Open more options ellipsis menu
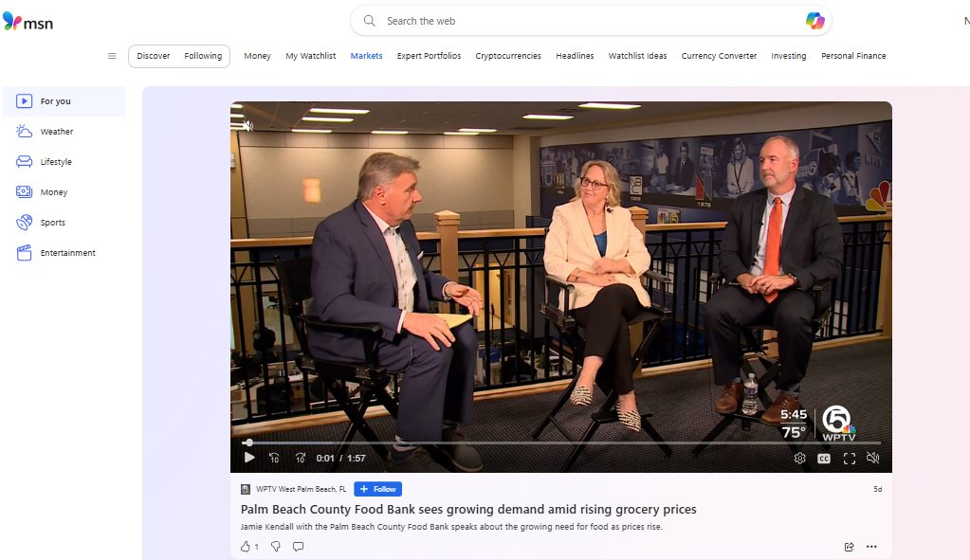Screen dimensions: 970x560 click(871, 546)
